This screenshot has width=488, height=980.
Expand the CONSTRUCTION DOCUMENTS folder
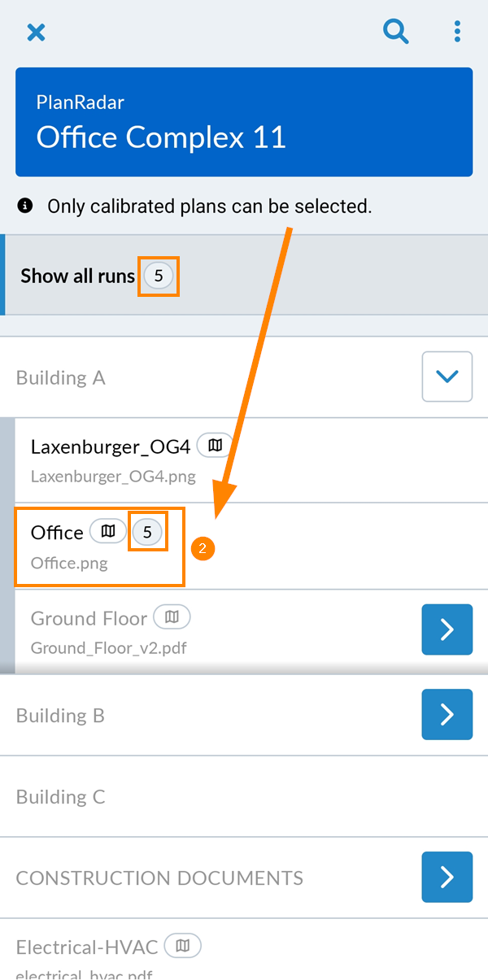[447, 877]
